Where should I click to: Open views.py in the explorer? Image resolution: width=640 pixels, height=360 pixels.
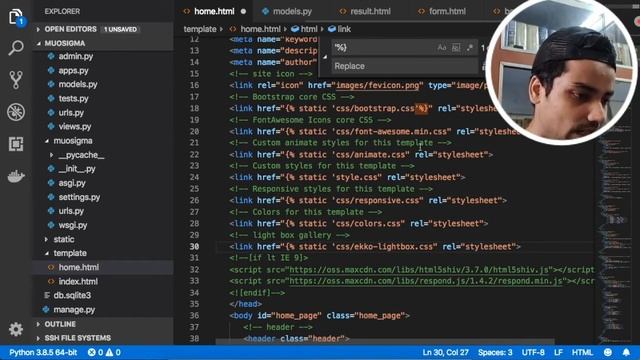coord(75,127)
